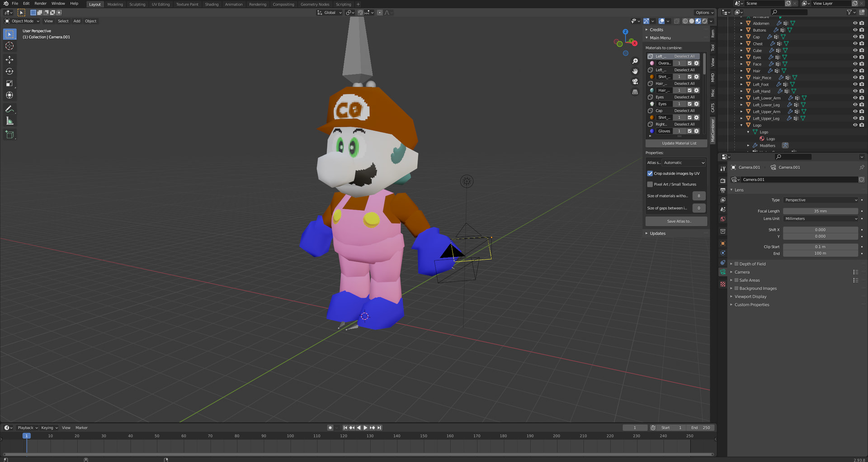Viewport: 868px width, 462px height.
Task: Click Deselect All for the Cap material group
Action: (684, 111)
